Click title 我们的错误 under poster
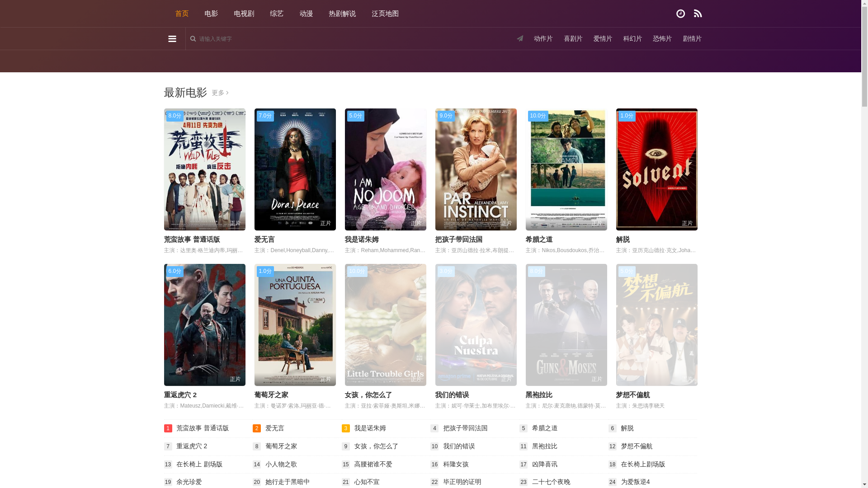This screenshot has width=868, height=488. coord(452,395)
